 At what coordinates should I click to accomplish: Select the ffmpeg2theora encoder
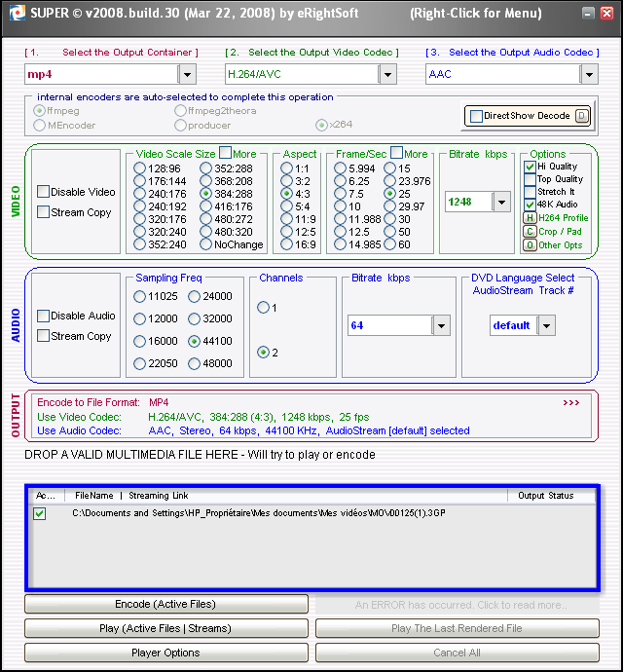(180, 111)
